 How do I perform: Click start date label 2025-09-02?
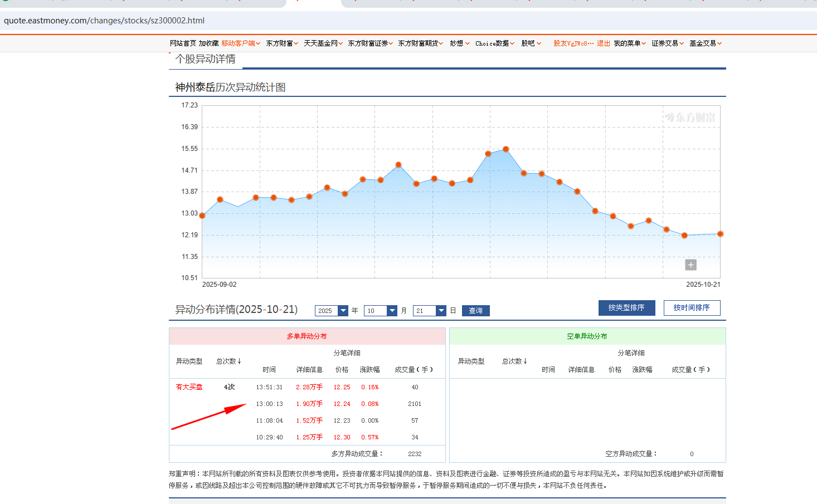[x=219, y=285]
